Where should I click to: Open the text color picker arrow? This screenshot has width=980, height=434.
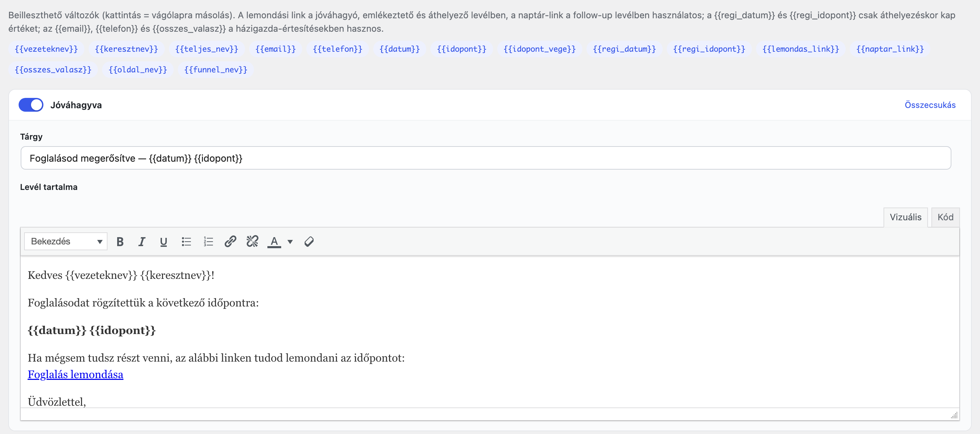[290, 241]
